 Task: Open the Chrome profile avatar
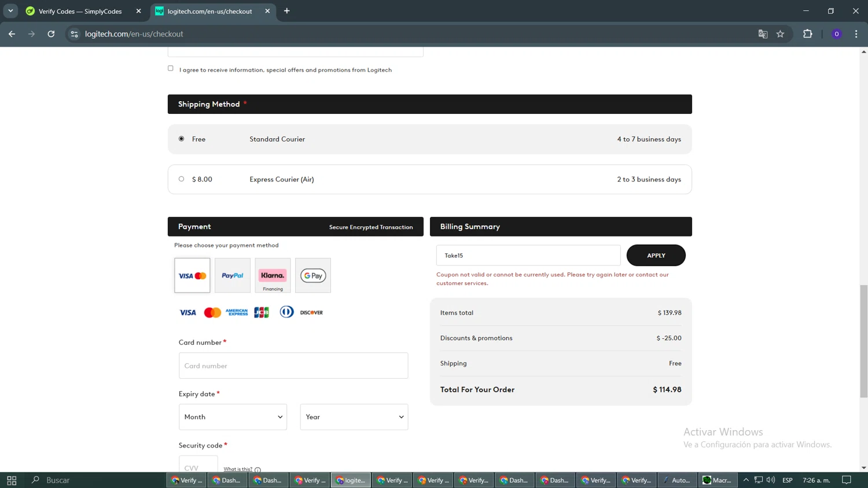[836, 34]
